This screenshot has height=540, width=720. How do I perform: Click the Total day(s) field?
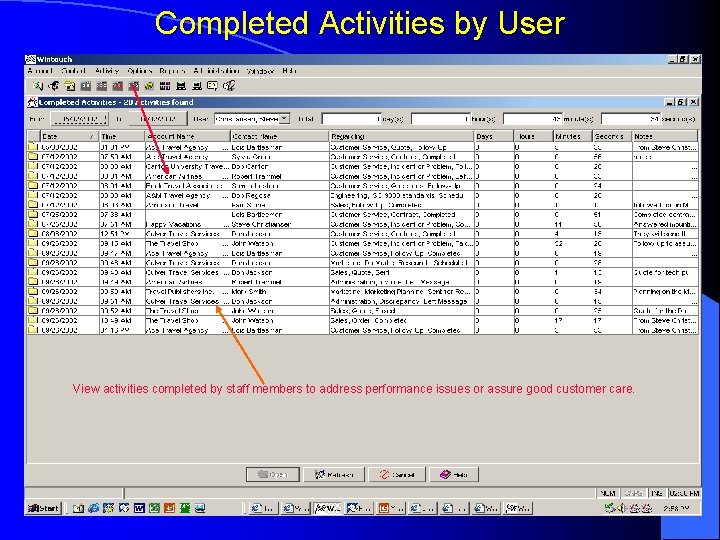click(x=352, y=119)
